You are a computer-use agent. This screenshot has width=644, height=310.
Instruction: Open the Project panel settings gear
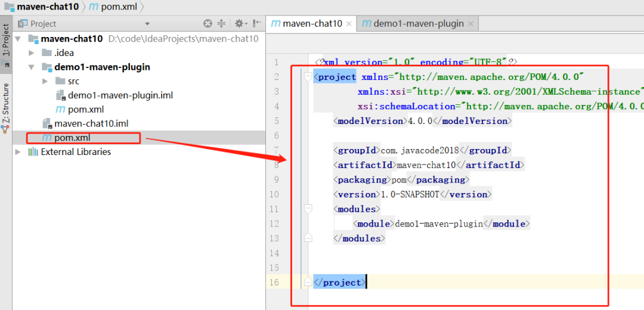(x=239, y=24)
